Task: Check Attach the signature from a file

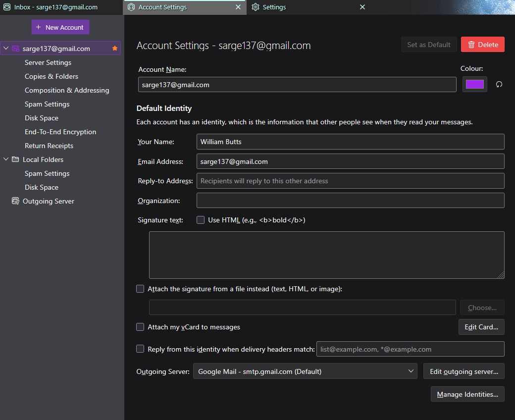Action: click(x=140, y=289)
